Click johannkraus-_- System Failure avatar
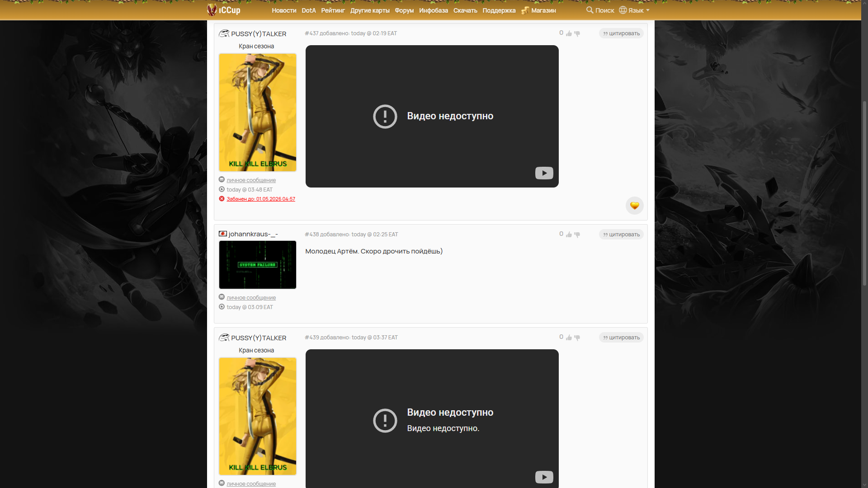The height and width of the screenshot is (488, 868). pyautogui.click(x=258, y=265)
